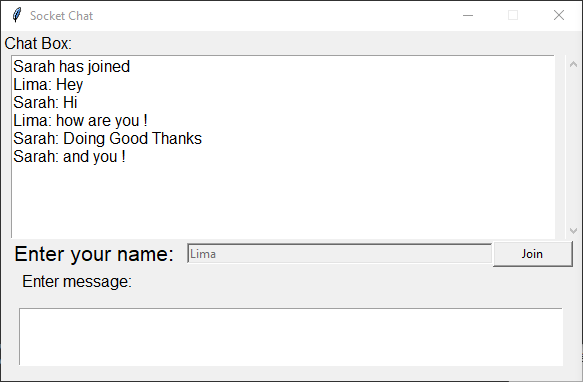Click the Join button

coord(532,254)
